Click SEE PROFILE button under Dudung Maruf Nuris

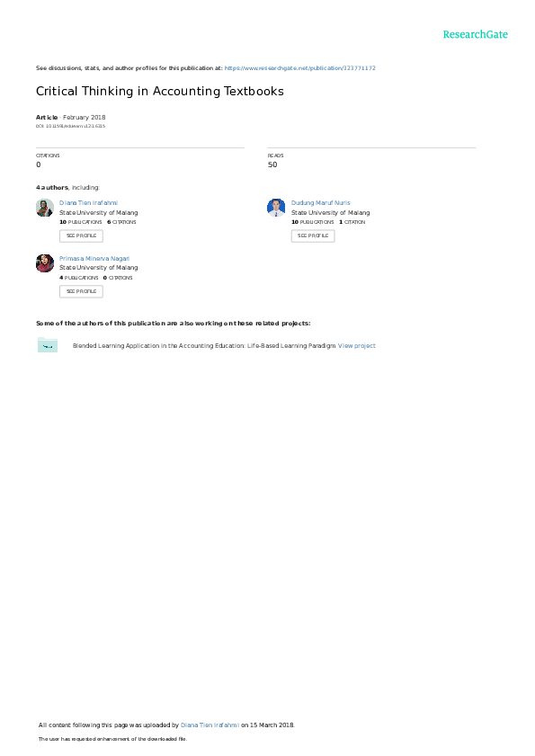313,236
